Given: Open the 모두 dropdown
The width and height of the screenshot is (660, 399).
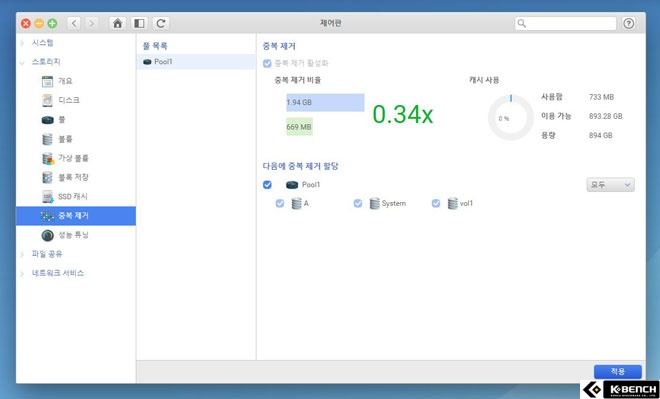Looking at the screenshot, I should coord(610,185).
